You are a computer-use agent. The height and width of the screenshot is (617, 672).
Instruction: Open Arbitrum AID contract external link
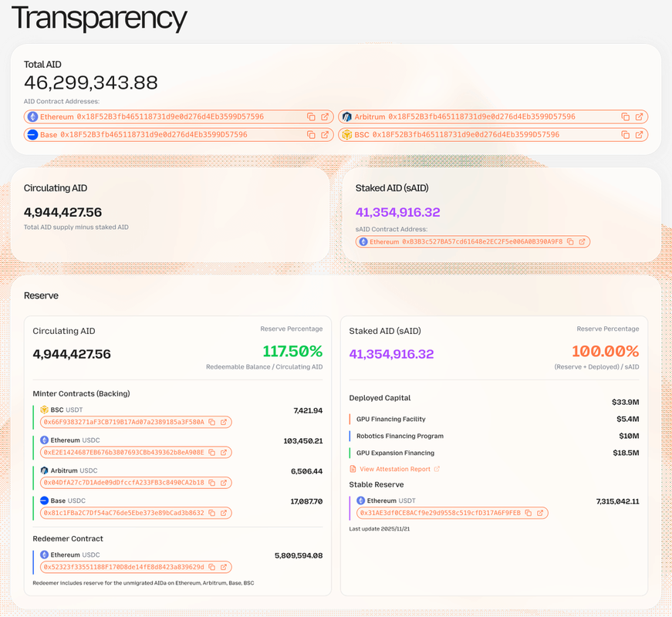click(640, 117)
